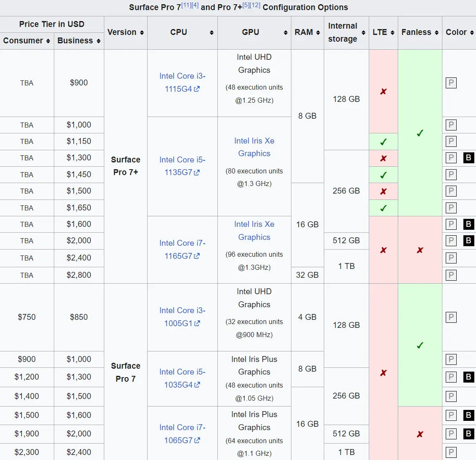476x460 pixels.
Task: Click the '$1,450' business price cell
Action: click(x=79, y=174)
